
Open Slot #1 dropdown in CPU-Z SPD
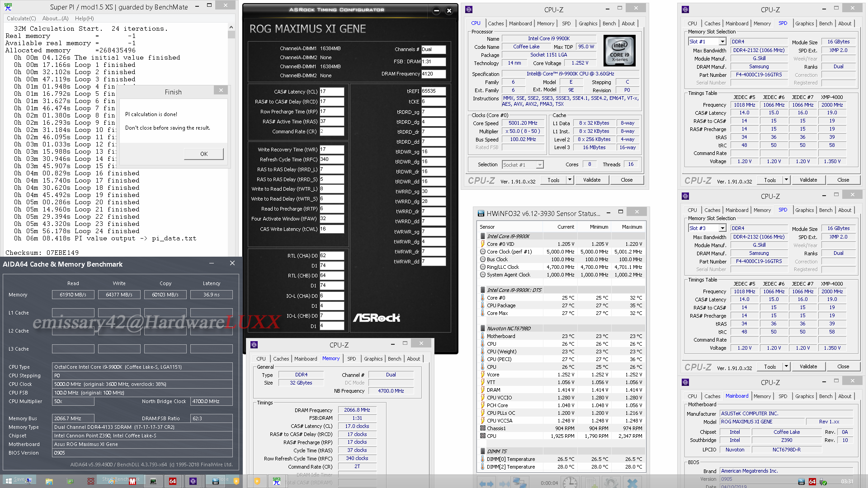point(722,42)
